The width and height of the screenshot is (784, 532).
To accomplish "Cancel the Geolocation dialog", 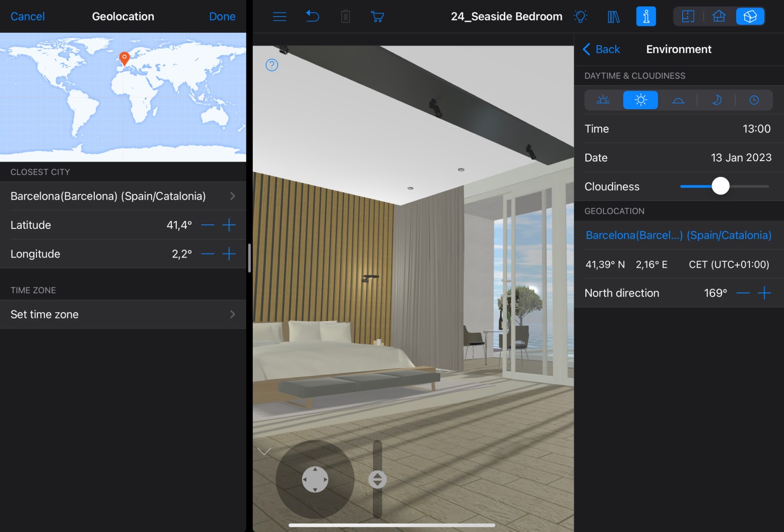I will click(x=28, y=16).
